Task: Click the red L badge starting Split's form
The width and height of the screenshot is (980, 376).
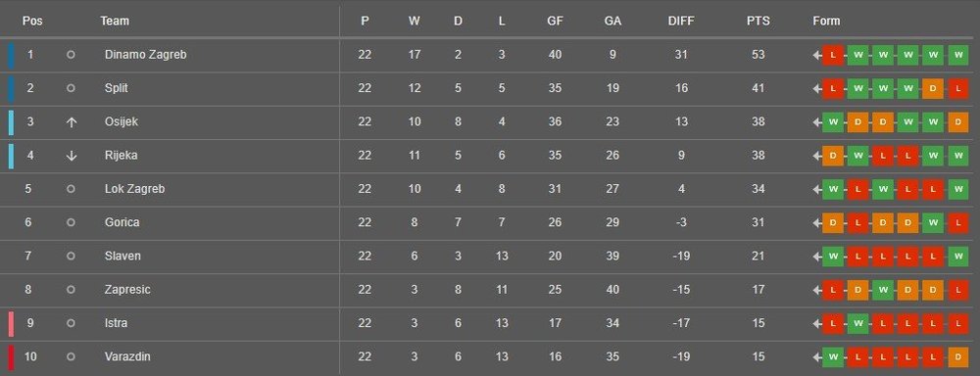Action: tap(832, 89)
